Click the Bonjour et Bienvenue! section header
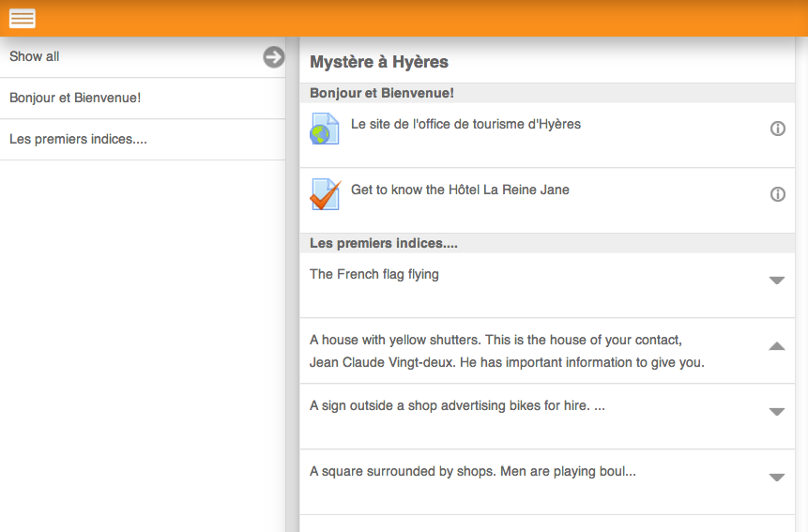The width and height of the screenshot is (808, 532). (x=547, y=93)
